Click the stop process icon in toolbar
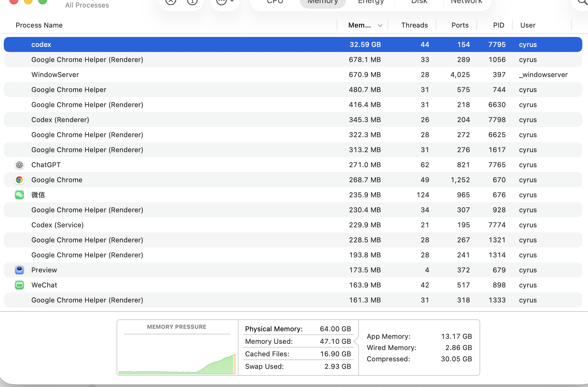The height and width of the screenshot is (387, 588). point(171,2)
